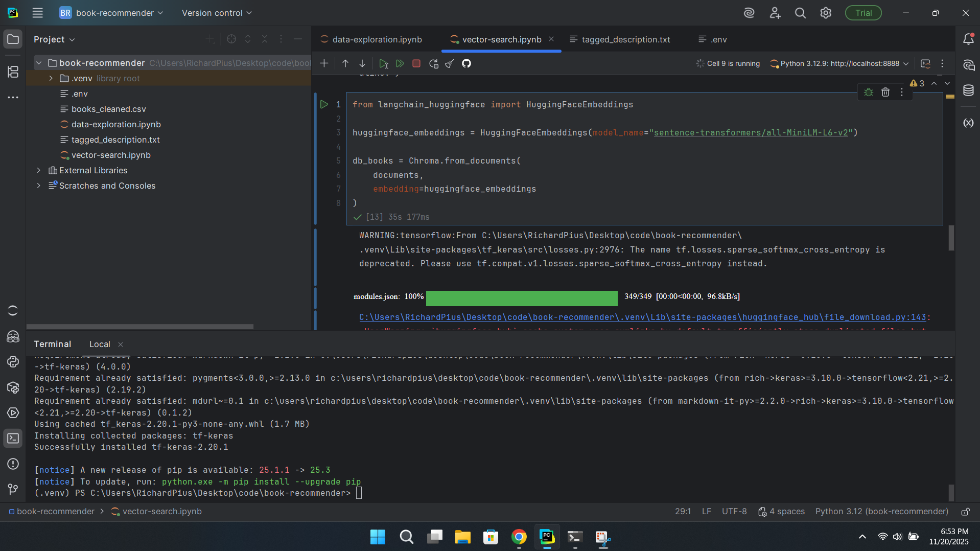980x551 pixels.
Task: Expand the .venv folder
Action: coord(51,78)
